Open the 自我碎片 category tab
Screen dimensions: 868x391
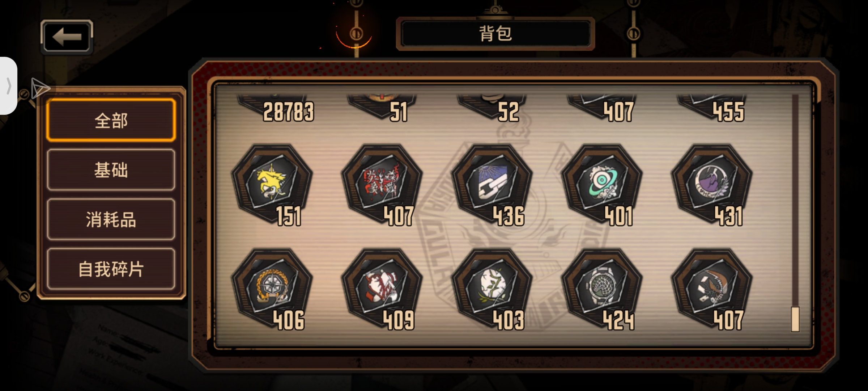coord(111,269)
